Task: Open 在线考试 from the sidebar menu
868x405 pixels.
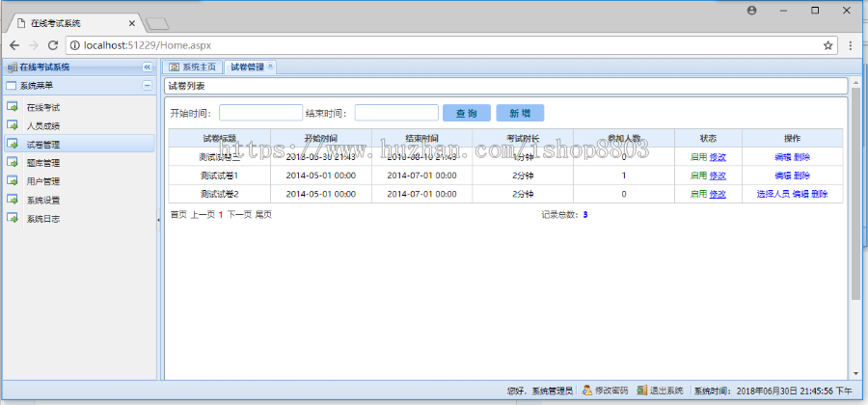Action: (x=43, y=108)
